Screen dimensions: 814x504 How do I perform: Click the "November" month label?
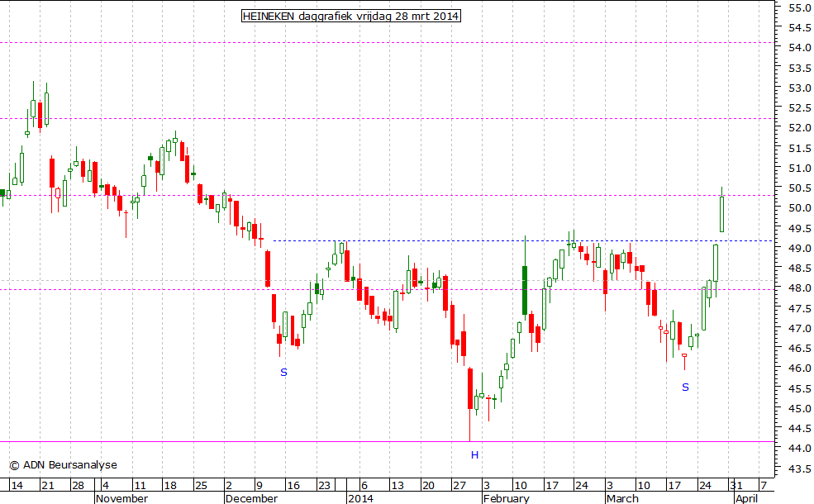122,498
